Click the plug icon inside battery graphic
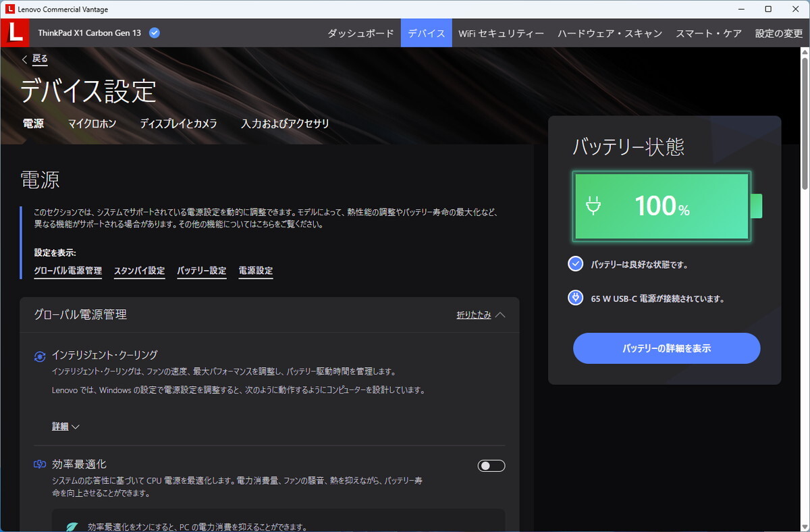 pos(593,206)
